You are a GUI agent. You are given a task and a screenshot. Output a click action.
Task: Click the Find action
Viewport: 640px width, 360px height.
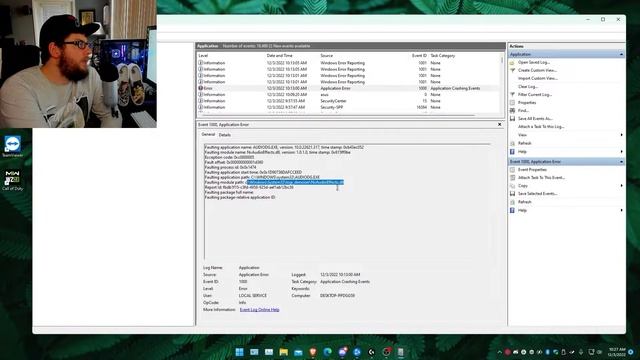tap(523, 111)
